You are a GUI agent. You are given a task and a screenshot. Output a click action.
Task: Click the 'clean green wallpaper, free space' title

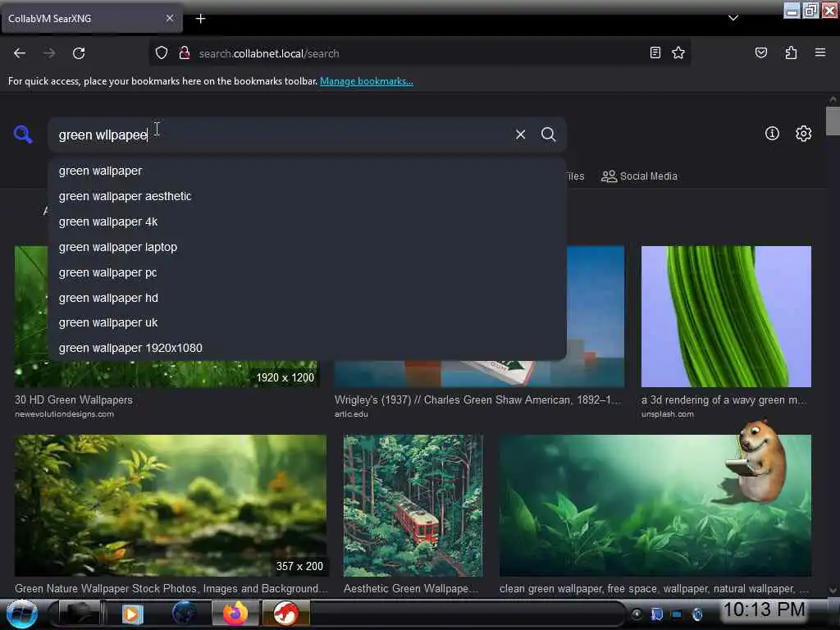[x=654, y=588]
